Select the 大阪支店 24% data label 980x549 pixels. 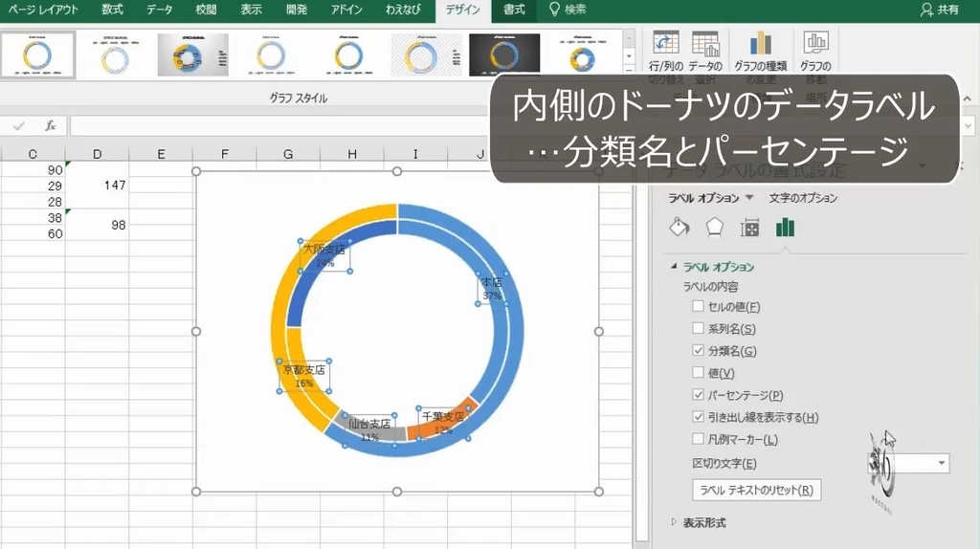[x=324, y=255]
